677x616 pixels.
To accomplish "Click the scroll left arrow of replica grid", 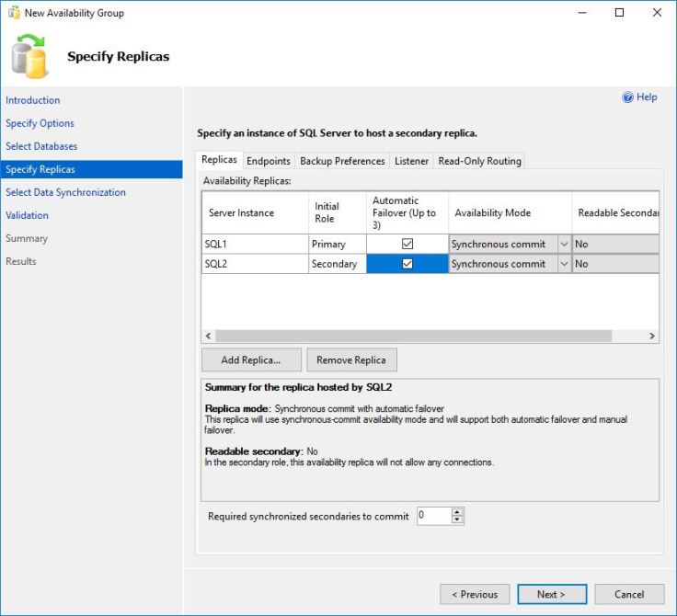I will [x=208, y=337].
